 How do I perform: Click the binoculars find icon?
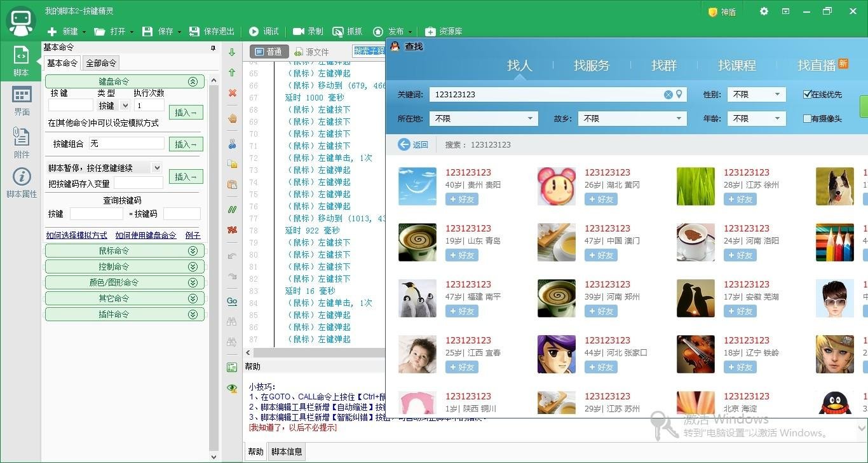click(232, 321)
